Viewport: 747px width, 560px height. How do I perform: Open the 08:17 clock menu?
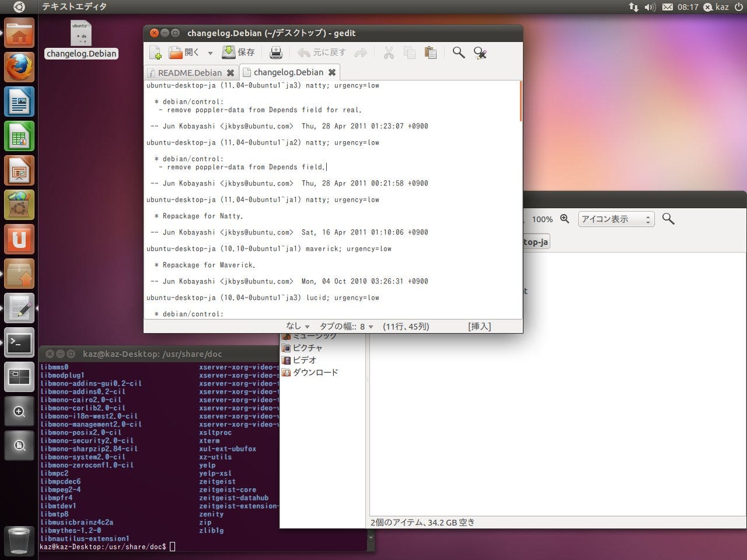click(x=687, y=7)
